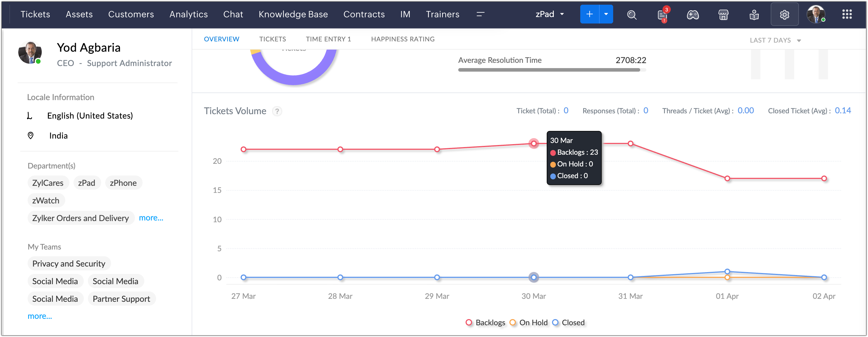Open the nine-dot apps grid
The image size is (868, 337).
point(847,14)
